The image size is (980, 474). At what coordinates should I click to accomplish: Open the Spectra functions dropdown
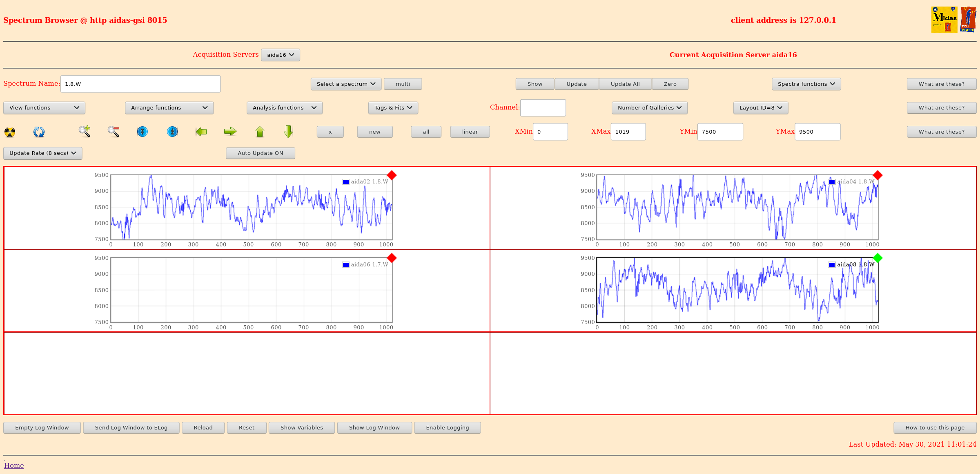[806, 84]
